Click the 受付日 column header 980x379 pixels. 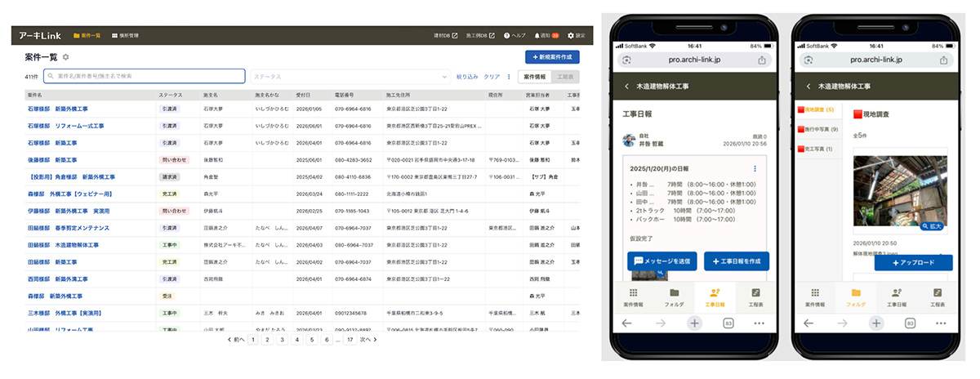click(x=303, y=96)
